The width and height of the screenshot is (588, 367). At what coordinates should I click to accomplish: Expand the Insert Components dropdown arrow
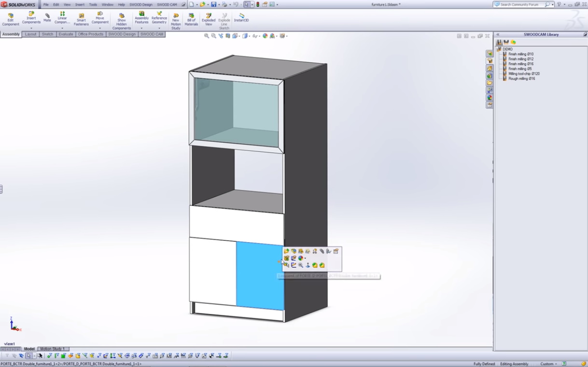(x=31, y=28)
